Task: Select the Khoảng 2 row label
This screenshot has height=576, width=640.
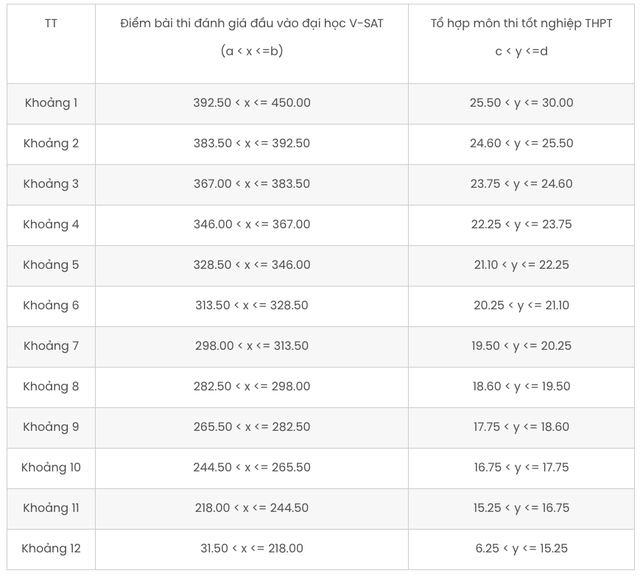Action: pos(51,144)
